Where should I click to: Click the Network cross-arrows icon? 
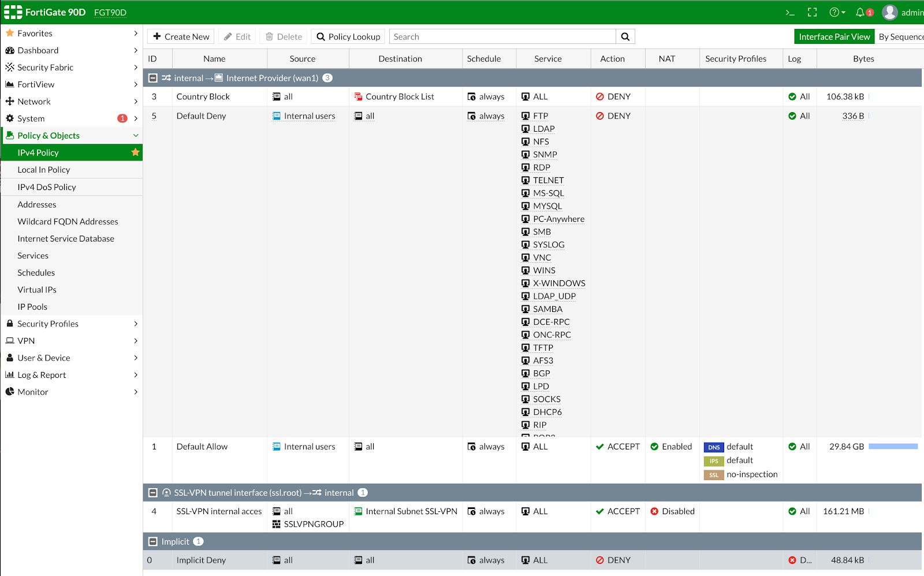10,101
